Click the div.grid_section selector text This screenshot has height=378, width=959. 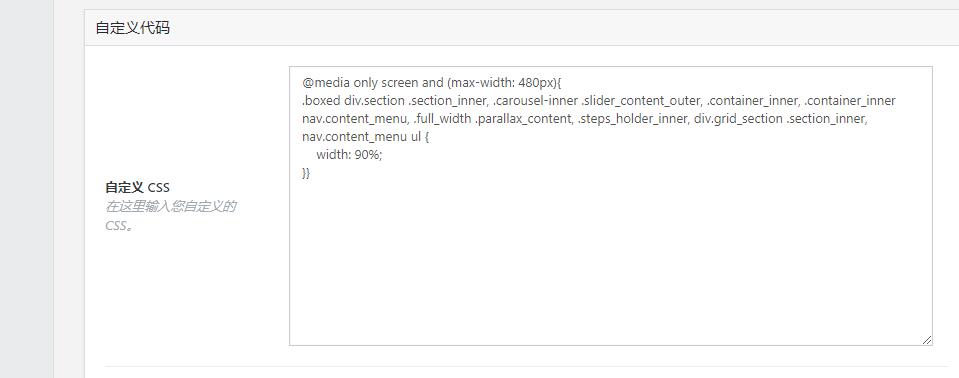click(738, 119)
